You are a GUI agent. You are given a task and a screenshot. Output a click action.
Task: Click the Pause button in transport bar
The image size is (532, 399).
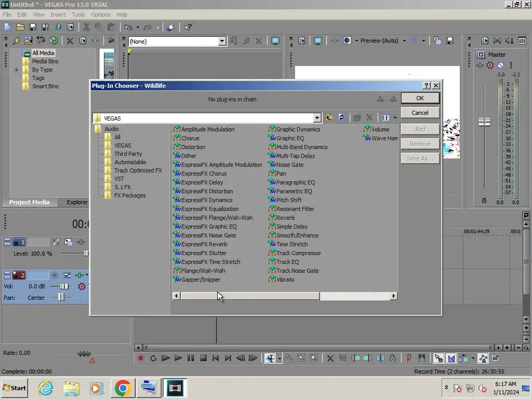point(191,358)
